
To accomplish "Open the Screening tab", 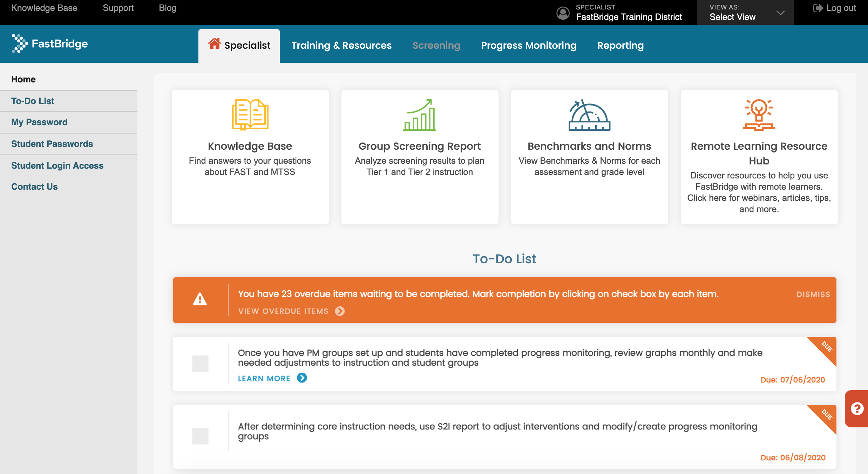I will point(436,46).
